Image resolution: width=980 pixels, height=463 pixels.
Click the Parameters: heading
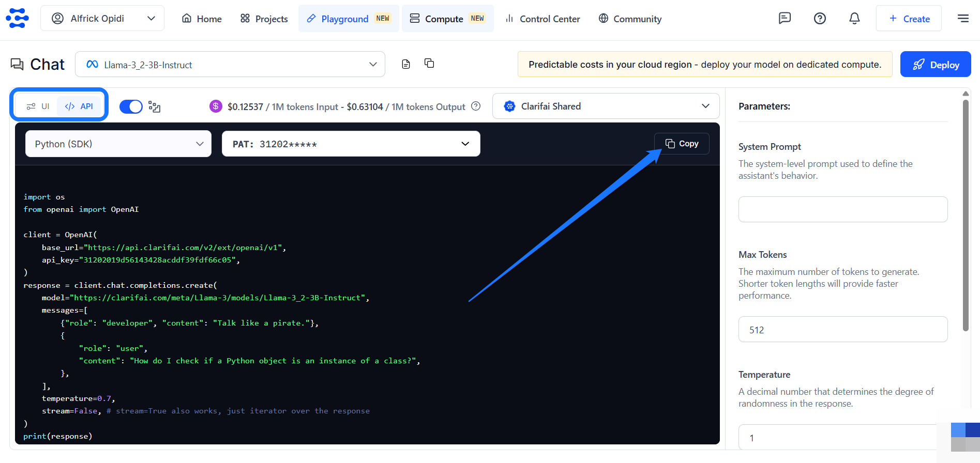764,106
